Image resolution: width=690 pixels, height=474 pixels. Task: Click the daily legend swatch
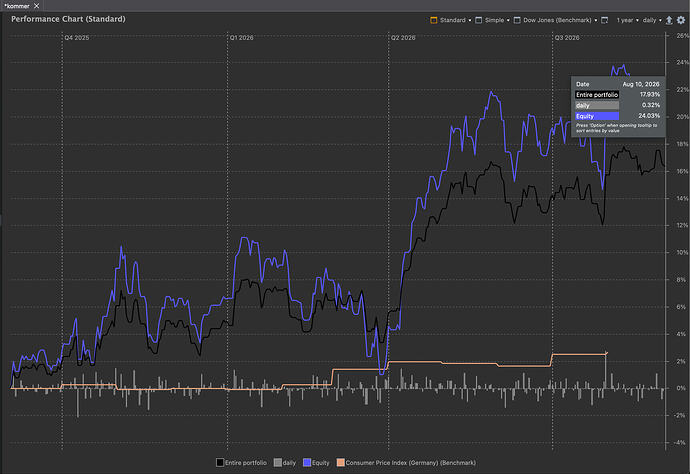click(x=277, y=463)
